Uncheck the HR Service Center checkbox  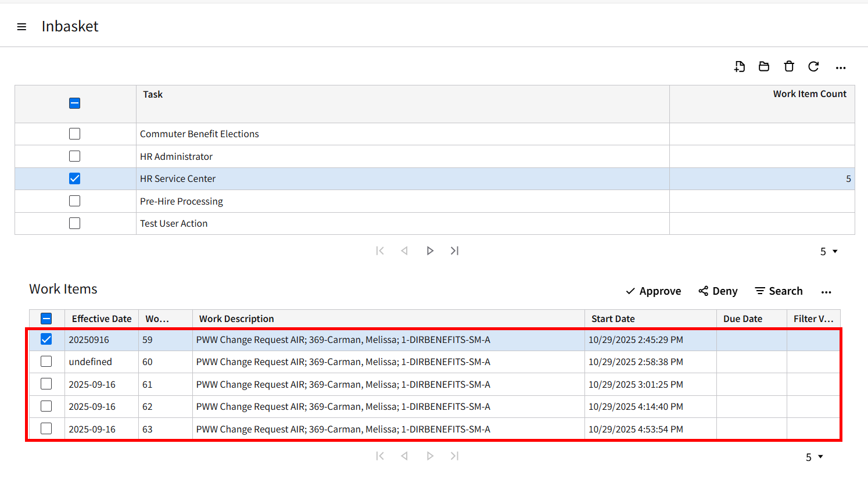point(74,178)
